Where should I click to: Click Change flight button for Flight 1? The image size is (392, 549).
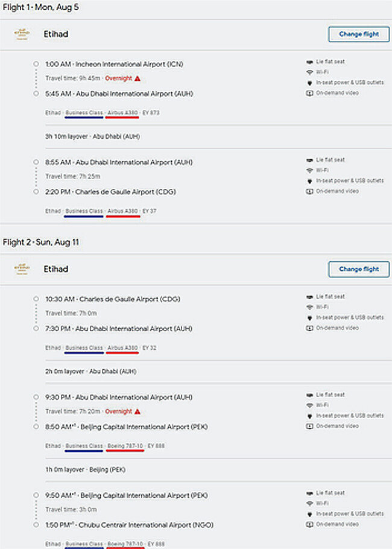[x=359, y=34]
